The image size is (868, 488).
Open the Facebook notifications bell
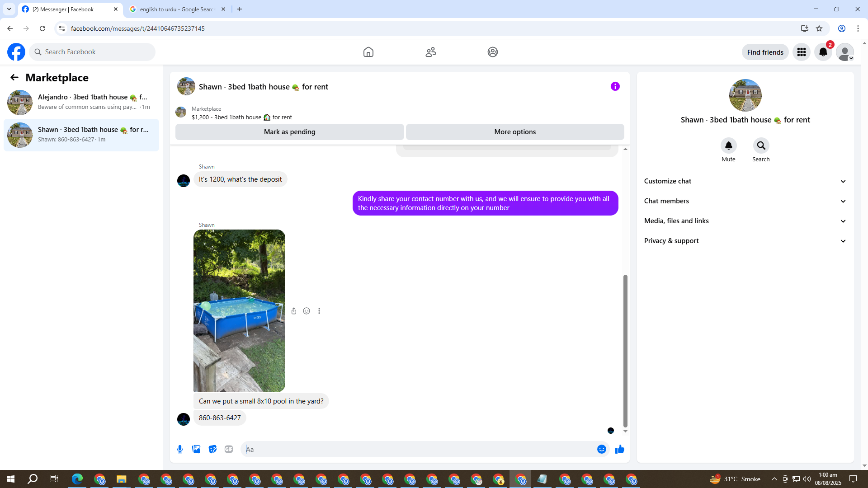pyautogui.click(x=823, y=52)
